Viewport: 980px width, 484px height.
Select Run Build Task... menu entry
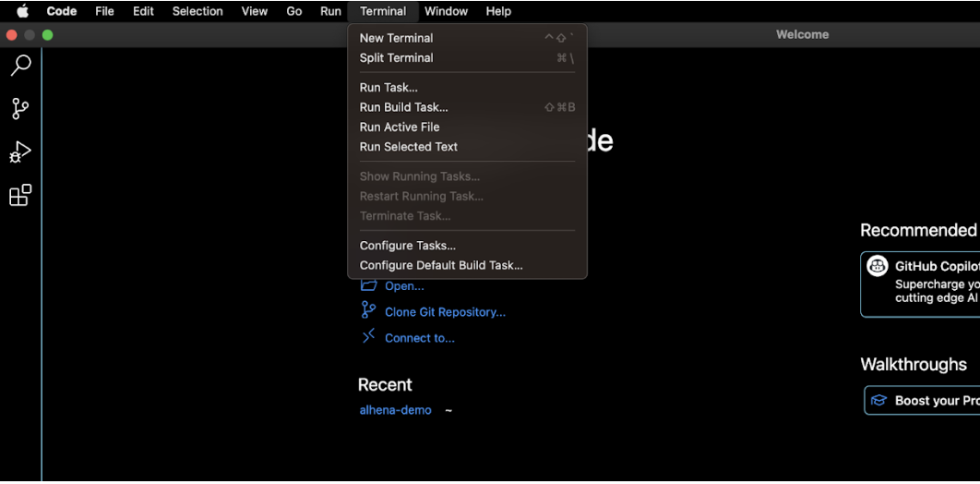click(x=467, y=107)
